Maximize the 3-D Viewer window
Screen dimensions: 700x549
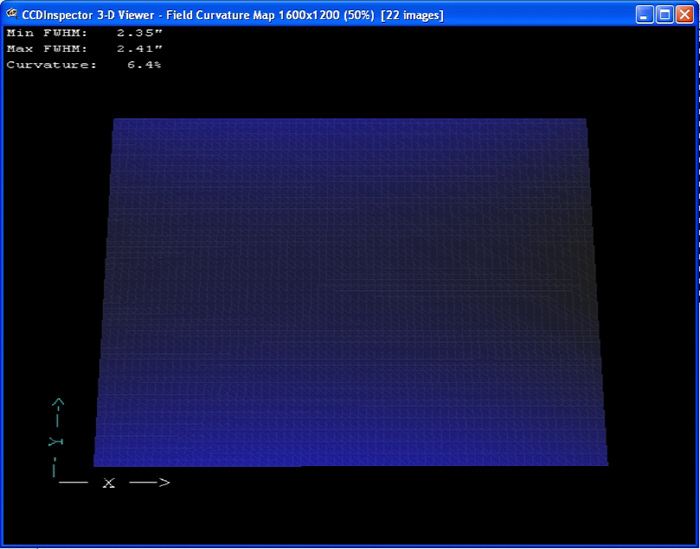click(665, 15)
